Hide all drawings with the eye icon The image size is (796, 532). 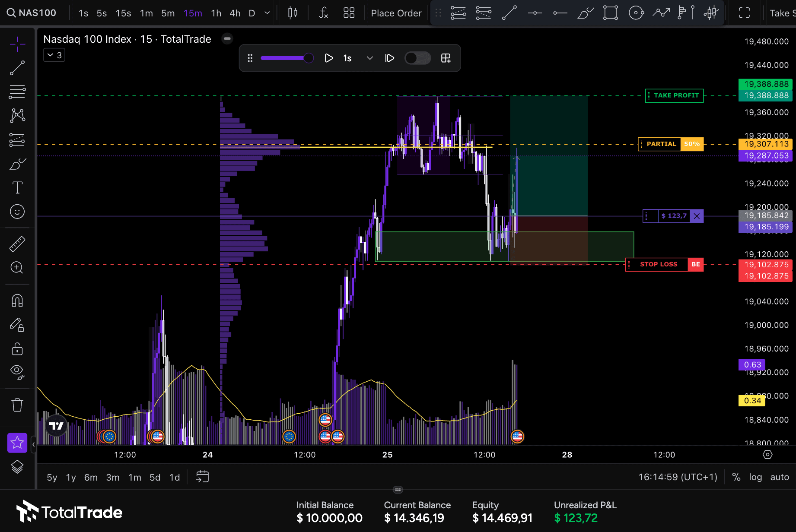(17, 372)
